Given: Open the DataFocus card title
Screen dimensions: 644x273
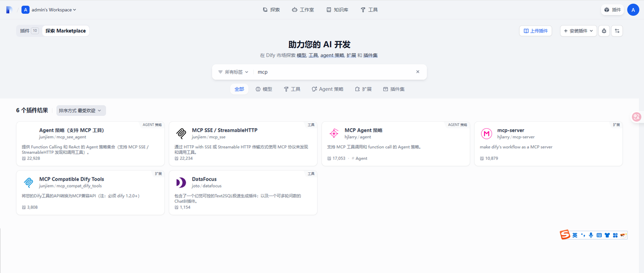Looking at the screenshot, I should click(204, 179).
